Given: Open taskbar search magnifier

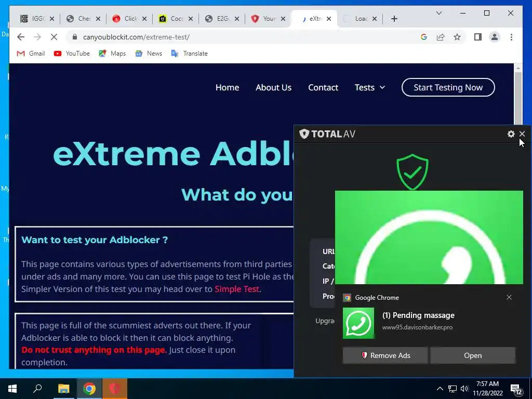Looking at the screenshot, I should coord(37,389).
